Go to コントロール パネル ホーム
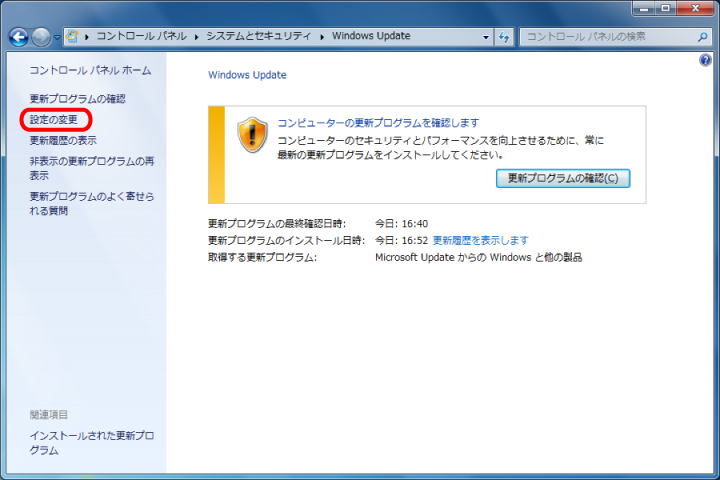The height and width of the screenshot is (480, 720). (90, 70)
